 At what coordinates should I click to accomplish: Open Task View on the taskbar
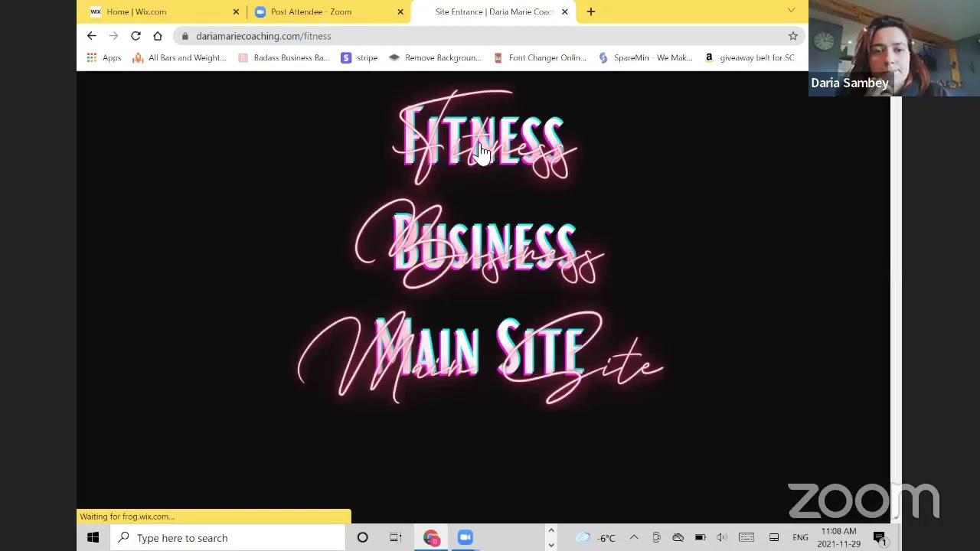[396, 537]
